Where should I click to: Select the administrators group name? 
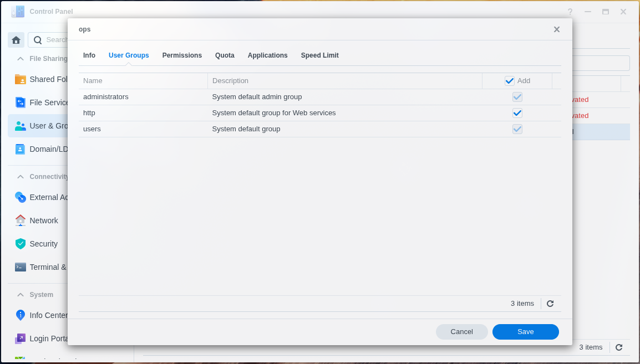(106, 97)
